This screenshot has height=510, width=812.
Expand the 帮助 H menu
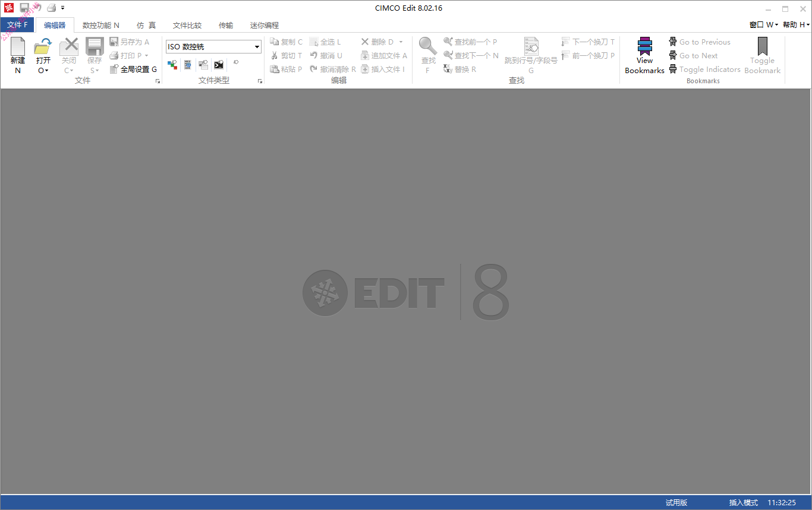[x=797, y=25]
